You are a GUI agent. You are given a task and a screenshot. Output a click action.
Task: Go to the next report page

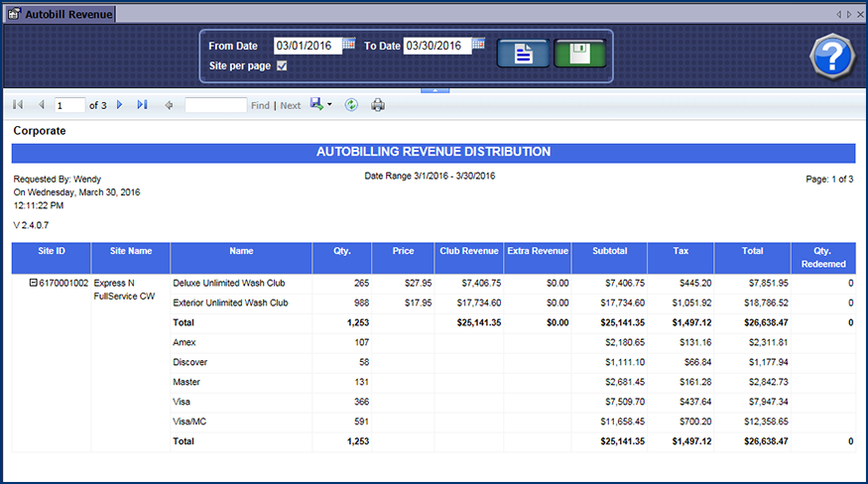tap(120, 105)
